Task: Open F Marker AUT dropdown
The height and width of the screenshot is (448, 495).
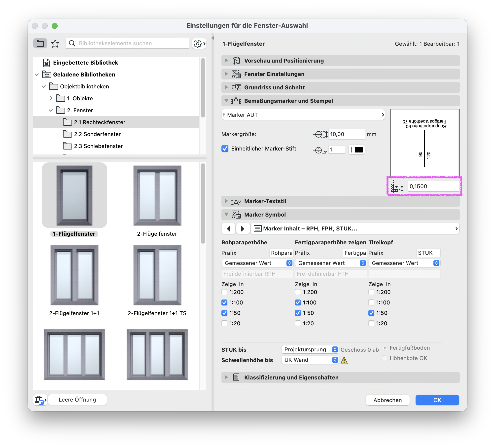Action: click(303, 115)
